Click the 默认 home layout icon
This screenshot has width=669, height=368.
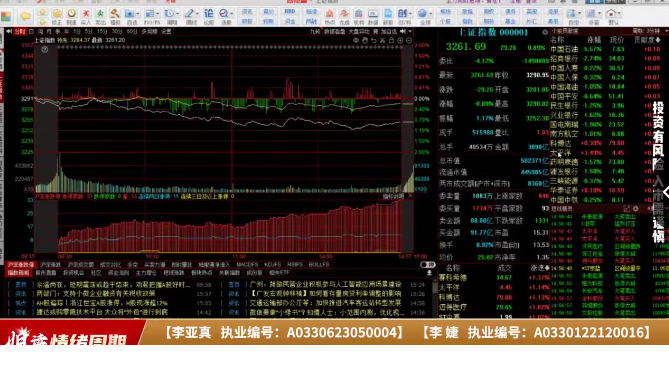point(611,14)
